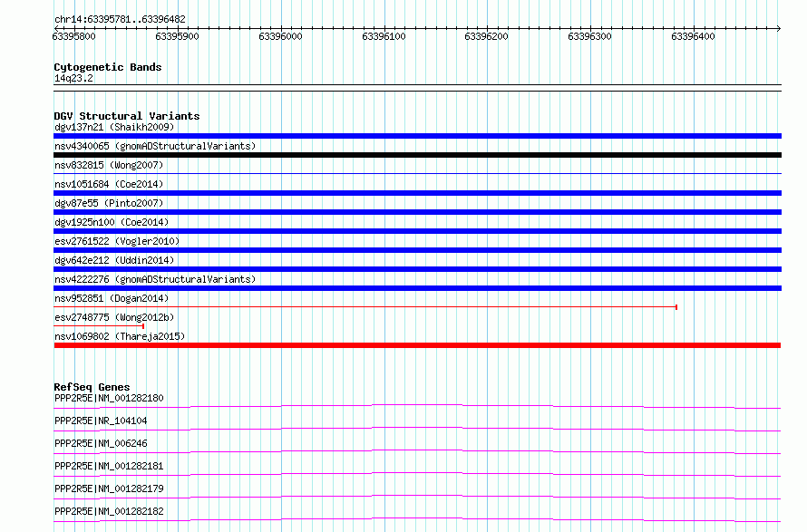Click the blue bar under dgv137n21
This screenshot has height=532, width=807.
click(417, 136)
